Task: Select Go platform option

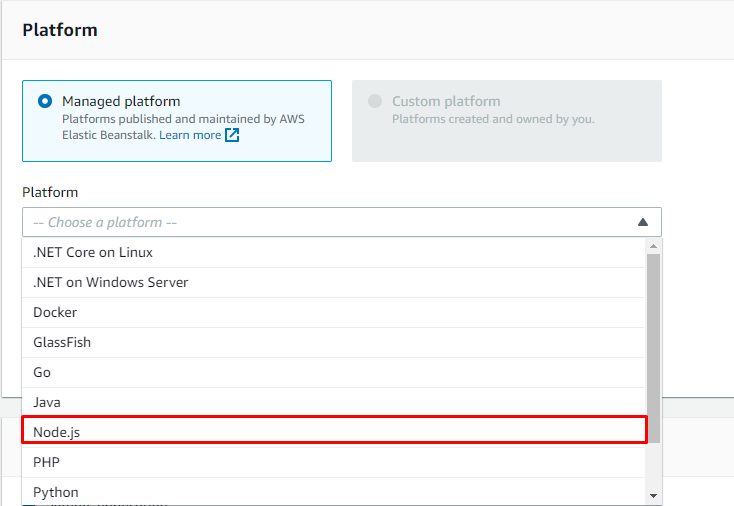Action: click(333, 373)
